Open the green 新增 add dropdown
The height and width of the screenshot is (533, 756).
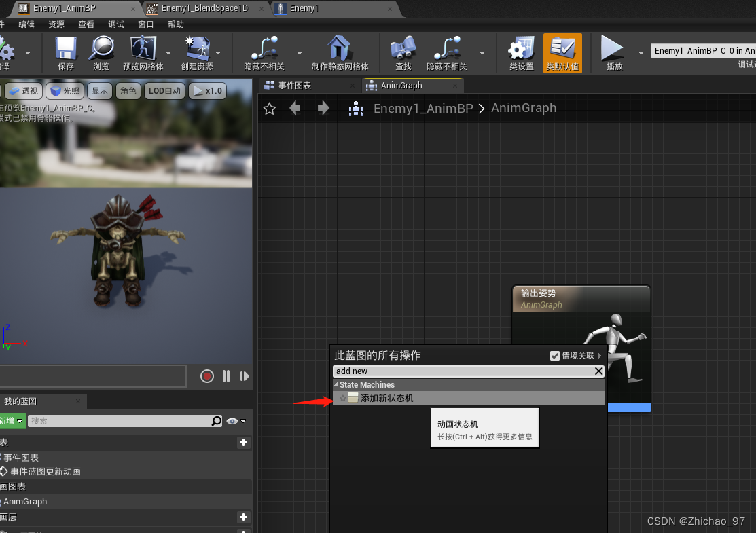pos(12,421)
